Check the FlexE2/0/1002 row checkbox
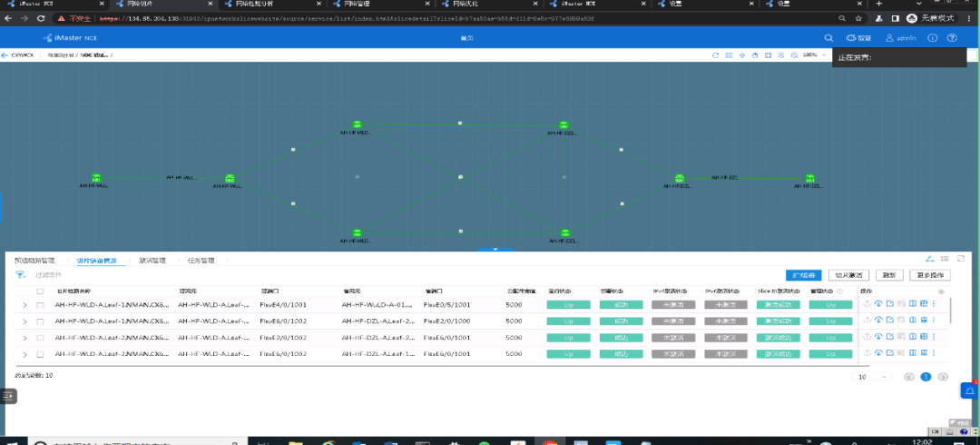Viewport: 980px width, 445px height. [40, 337]
